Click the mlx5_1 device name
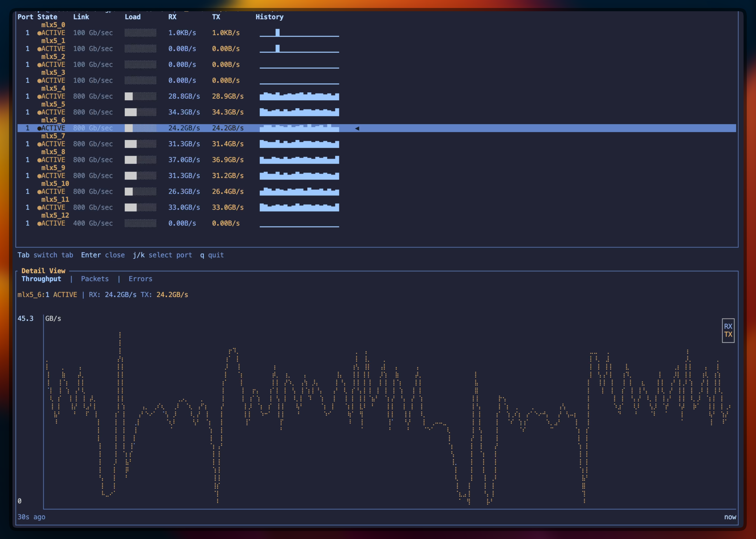The height and width of the screenshot is (539, 756). click(x=53, y=41)
